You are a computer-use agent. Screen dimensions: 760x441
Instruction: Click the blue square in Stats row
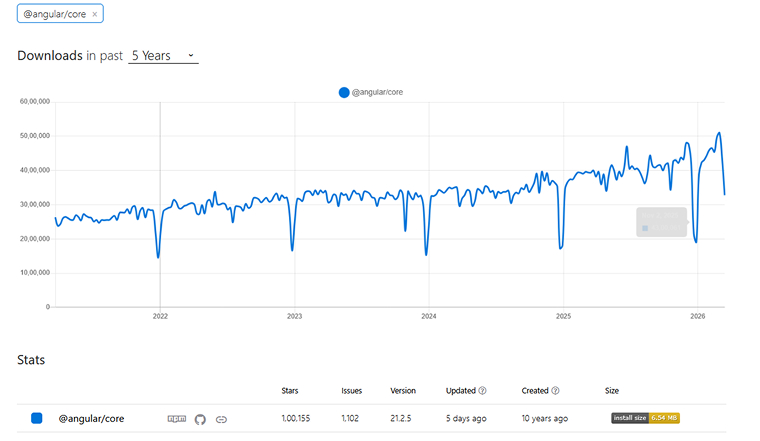37,418
